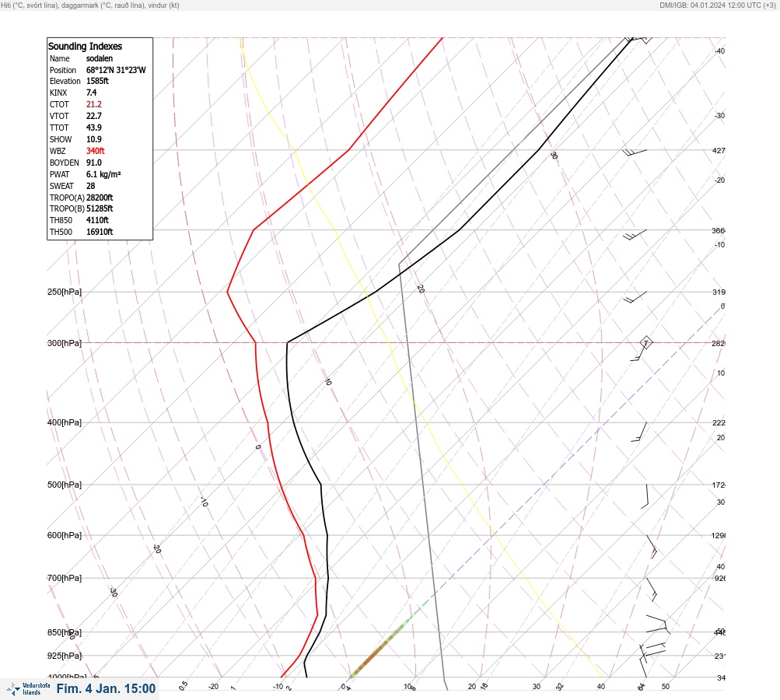Click the TROPO(A) value 28200ft

point(100,198)
